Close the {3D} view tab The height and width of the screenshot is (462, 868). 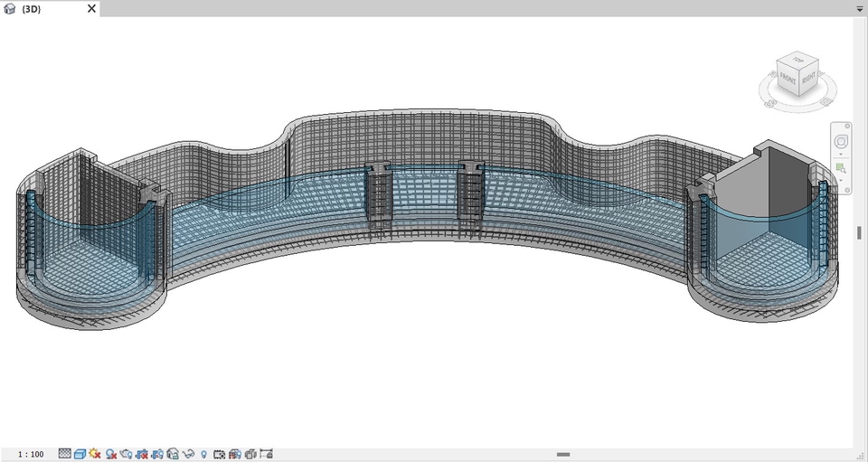[92, 8]
